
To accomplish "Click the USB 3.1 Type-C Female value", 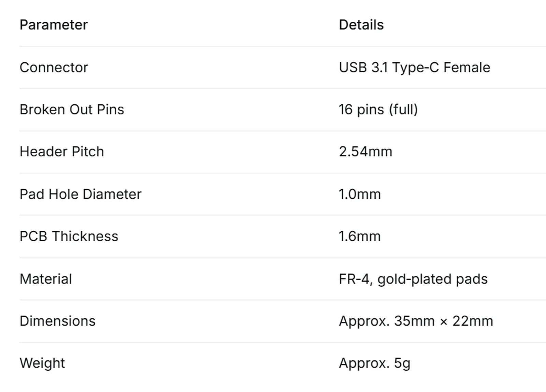I will tap(414, 67).
